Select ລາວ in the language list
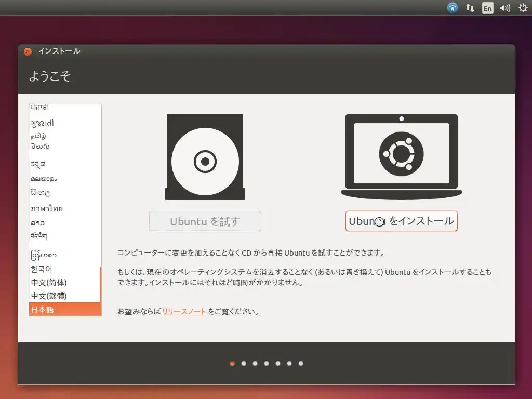The image size is (532, 399). click(64, 223)
